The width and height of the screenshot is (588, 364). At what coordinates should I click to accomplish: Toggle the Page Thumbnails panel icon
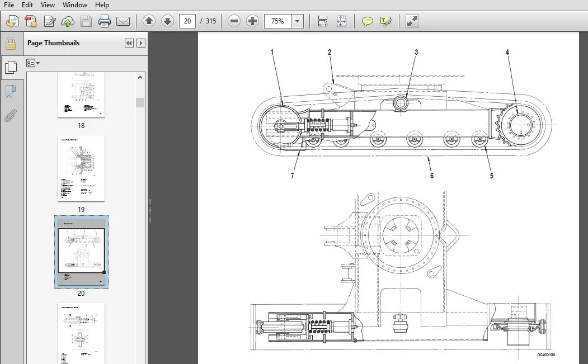pos(11,68)
